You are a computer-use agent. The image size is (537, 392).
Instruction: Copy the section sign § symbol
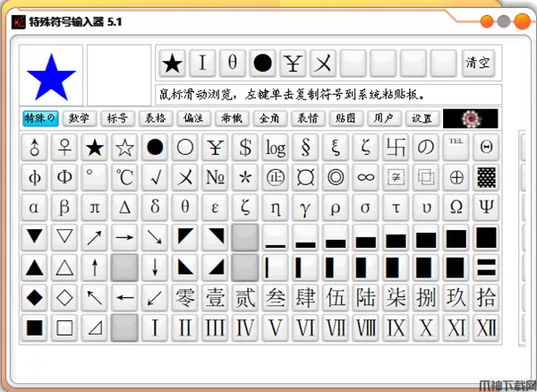pos(306,147)
